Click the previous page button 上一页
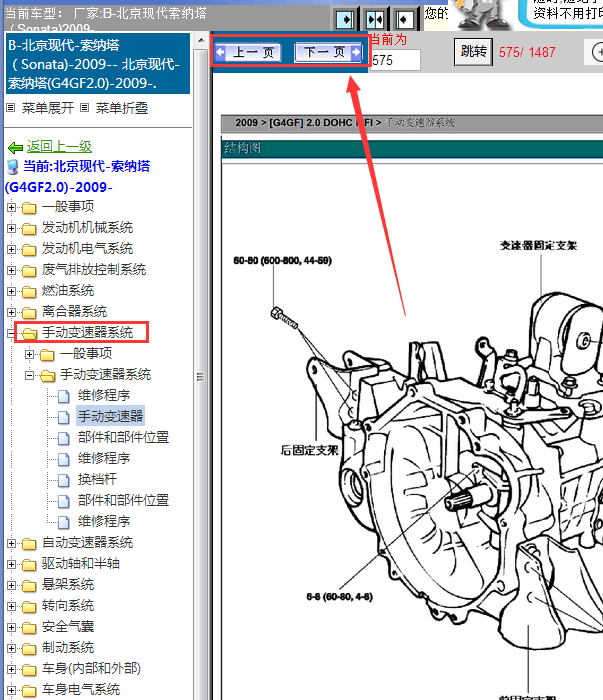 point(248,53)
